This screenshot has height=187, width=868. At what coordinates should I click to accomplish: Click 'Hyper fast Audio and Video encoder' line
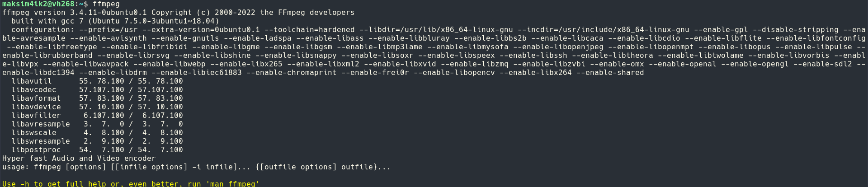click(79, 159)
